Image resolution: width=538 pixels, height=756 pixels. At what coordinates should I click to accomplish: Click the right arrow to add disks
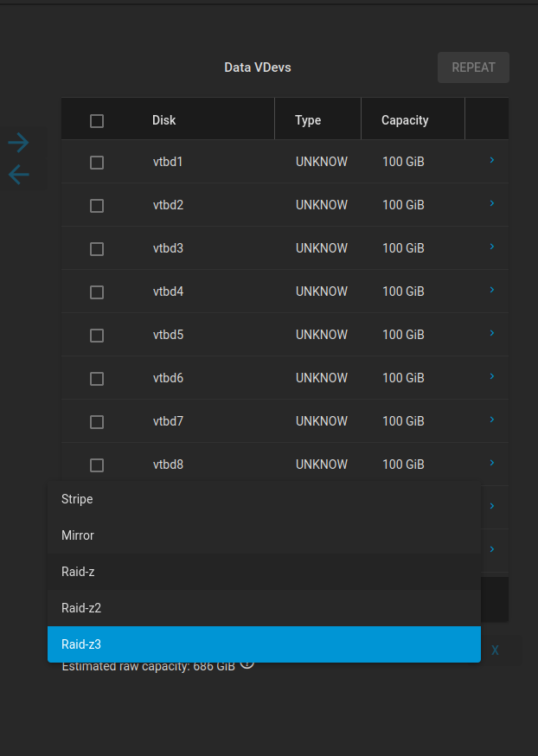(18, 143)
